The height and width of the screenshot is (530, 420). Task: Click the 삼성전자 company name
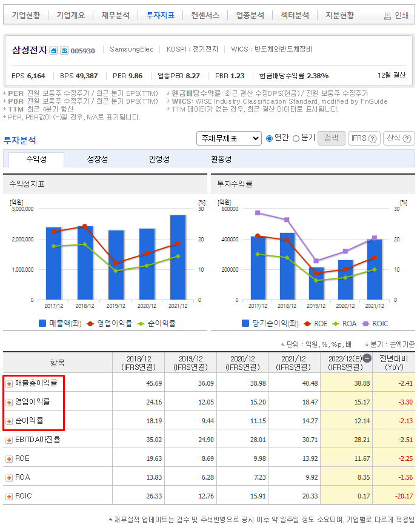[x=30, y=50]
